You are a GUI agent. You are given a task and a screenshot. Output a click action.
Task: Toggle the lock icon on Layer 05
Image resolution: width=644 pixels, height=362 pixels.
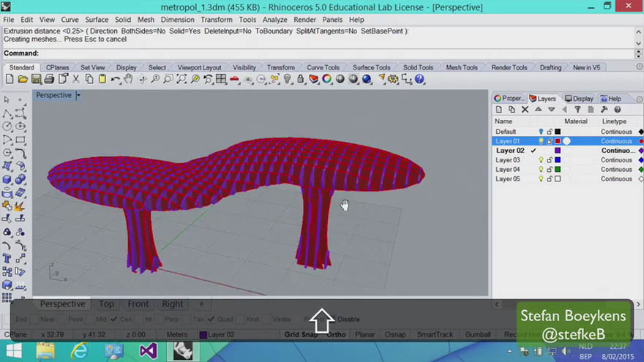click(x=550, y=179)
